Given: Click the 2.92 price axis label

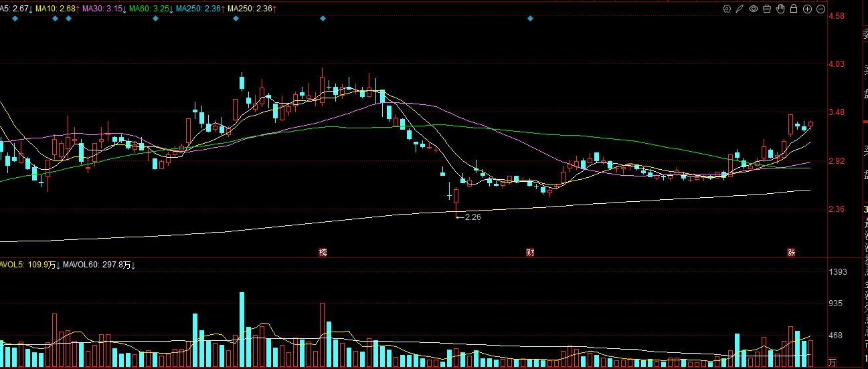Looking at the screenshot, I should (x=837, y=161).
